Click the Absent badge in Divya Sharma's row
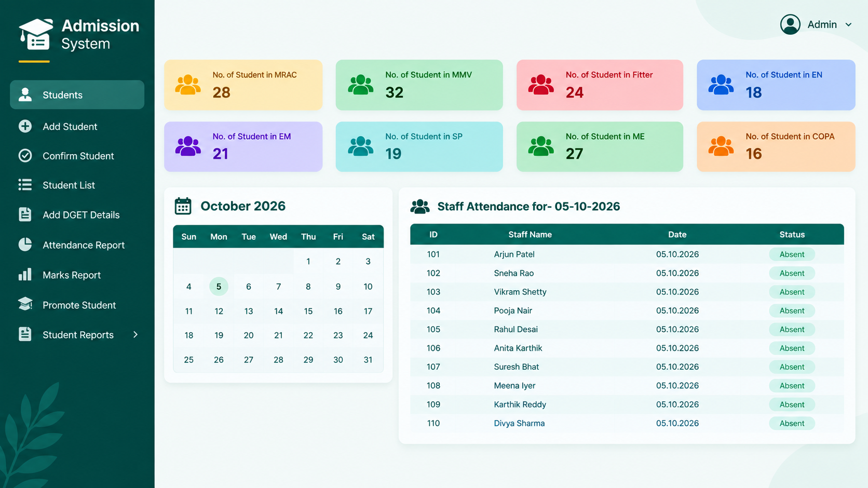The width and height of the screenshot is (868, 488). point(792,423)
